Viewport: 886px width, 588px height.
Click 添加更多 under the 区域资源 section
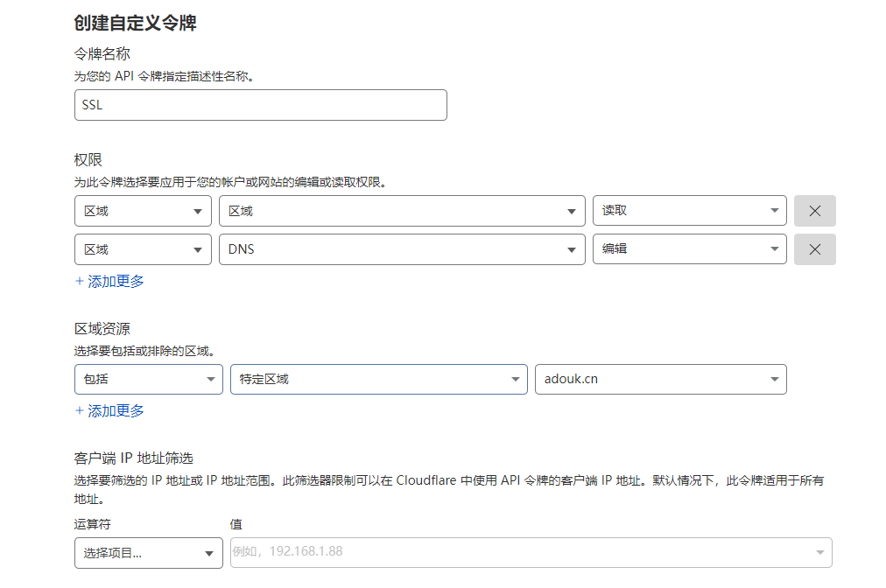click(110, 411)
